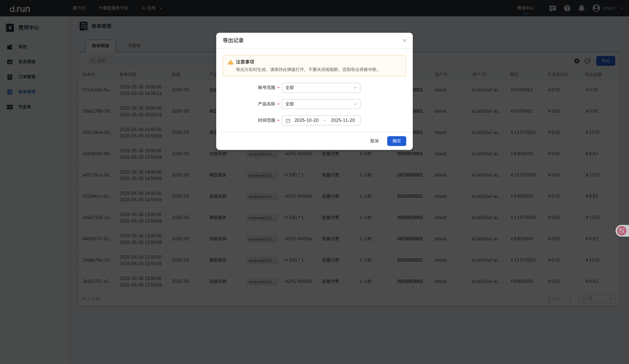Expand the 产品名称 dropdown
The height and width of the screenshot is (364, 629).
coord(321,104)
